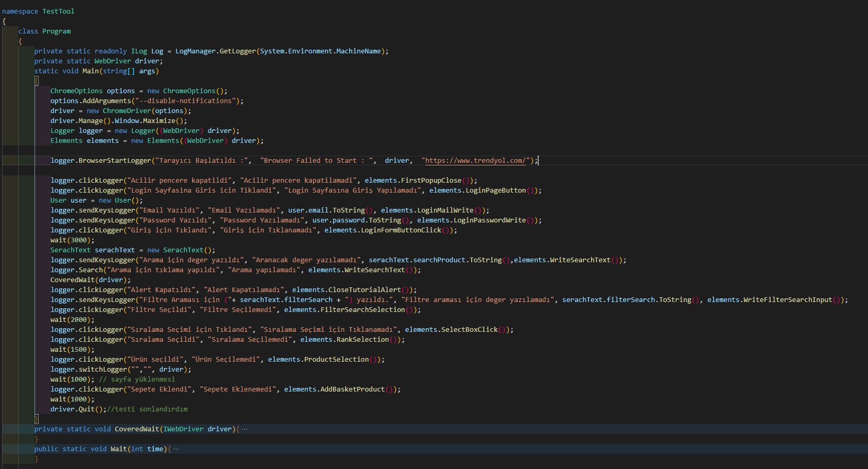Image resolution: width=868 pixels, height=469 pixels.
Task: Click the "--disable-notifications" string
Action: 185,101
